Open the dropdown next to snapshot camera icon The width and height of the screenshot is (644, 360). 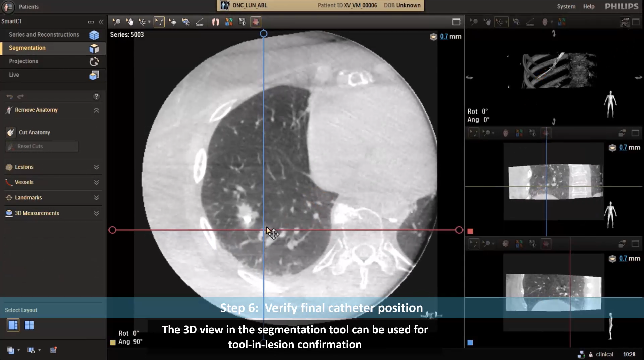[40, 350]
